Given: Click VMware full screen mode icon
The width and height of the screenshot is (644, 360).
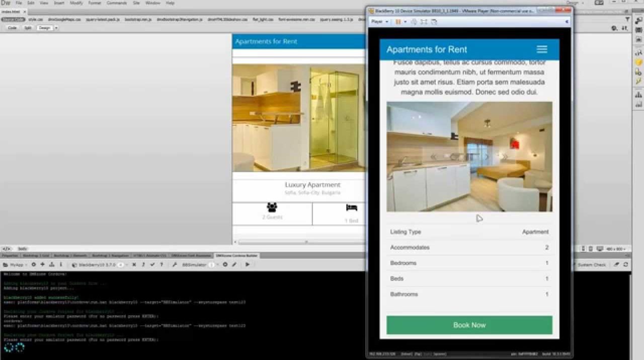Looking at the screenshot, I should pyautogui.click(x=424, y=22).
